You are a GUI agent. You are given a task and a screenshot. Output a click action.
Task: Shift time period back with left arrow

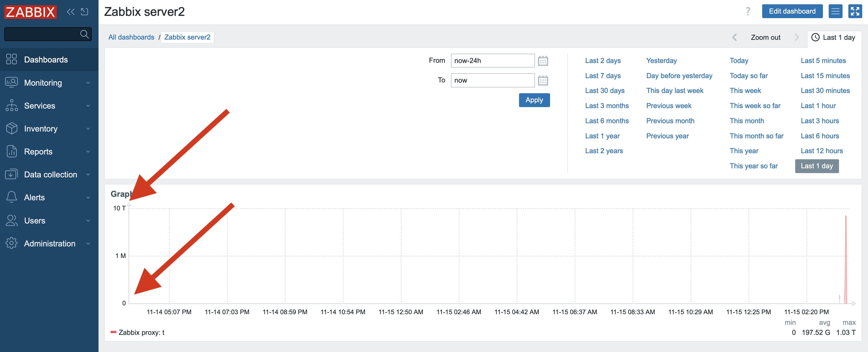(x=734, y=37)
